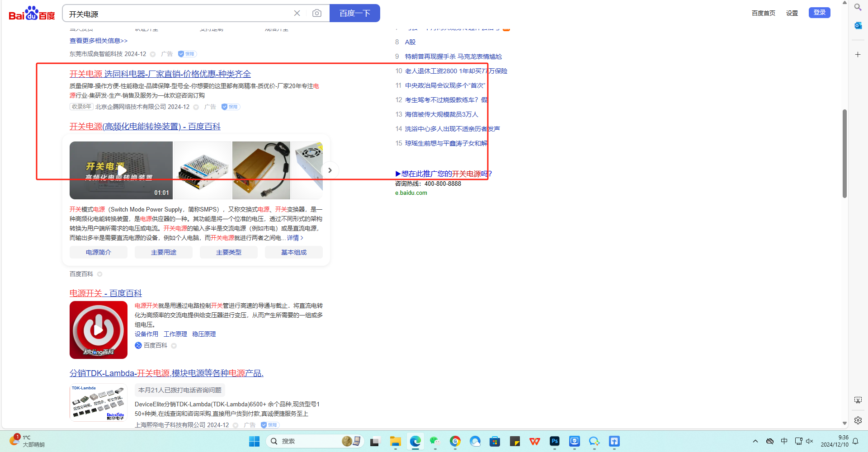868x452 pixels.
Task: Add a sidebar app with the plus icon
Action: [x=858, y=54]
